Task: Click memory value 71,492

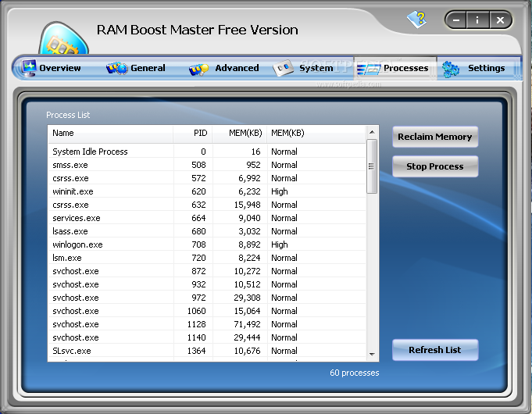Action: [x=247, y=324]
